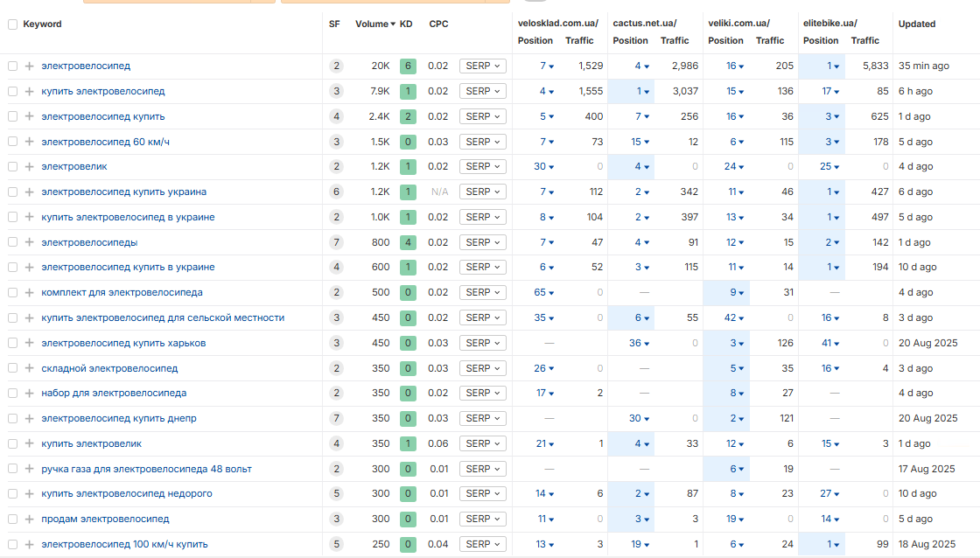Click plus icon for электровелосипед купить днепр
This screenshot has width=980, height=558.
pos(30,418)
